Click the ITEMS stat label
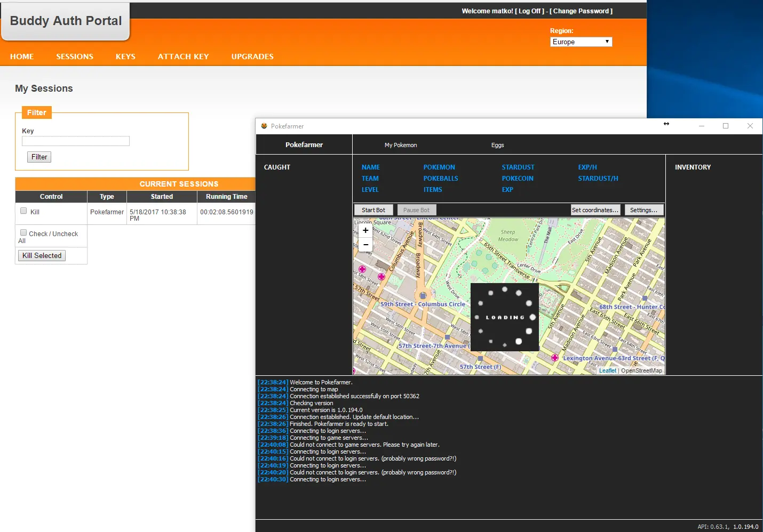Viewport: 763px width, 532px height. (433, 190)
